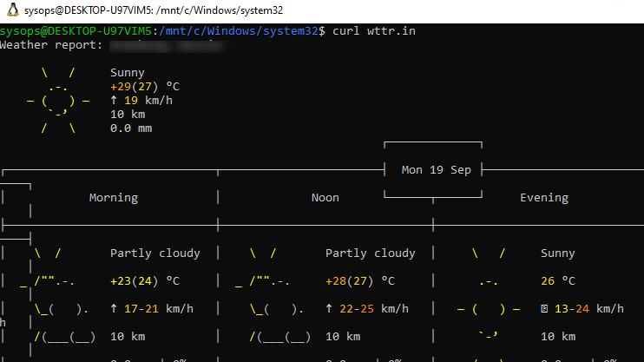This screenshot has width=644, height=362.
Task: Click '10 km' visibility in the Evening column
Action: pos(558,337)
